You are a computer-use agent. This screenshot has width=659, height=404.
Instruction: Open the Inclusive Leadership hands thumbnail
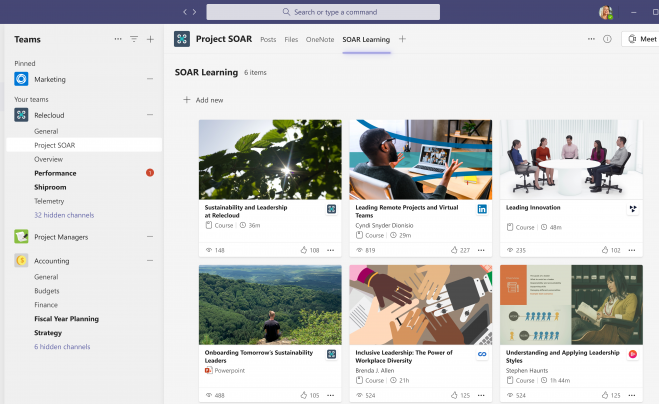coord(421,305)
